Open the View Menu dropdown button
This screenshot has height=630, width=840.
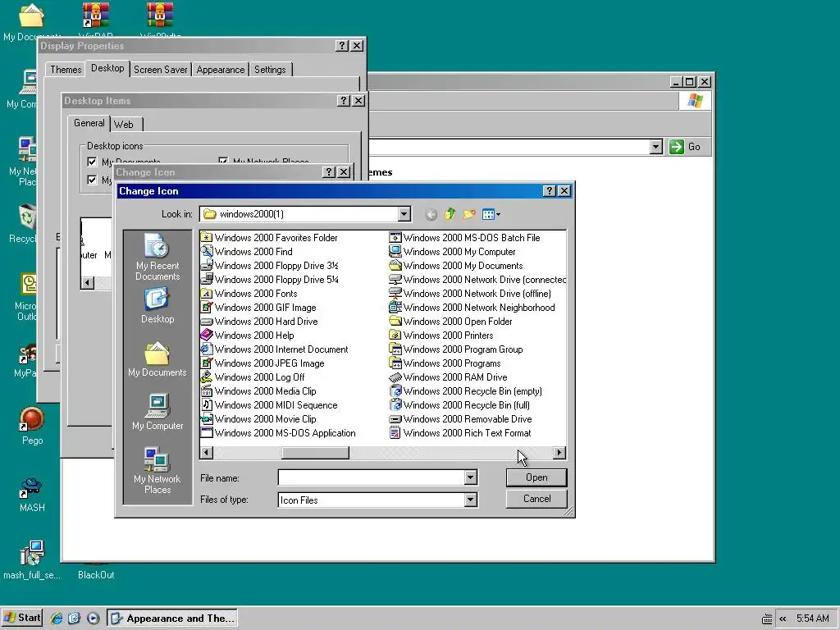tap(491, 214)
